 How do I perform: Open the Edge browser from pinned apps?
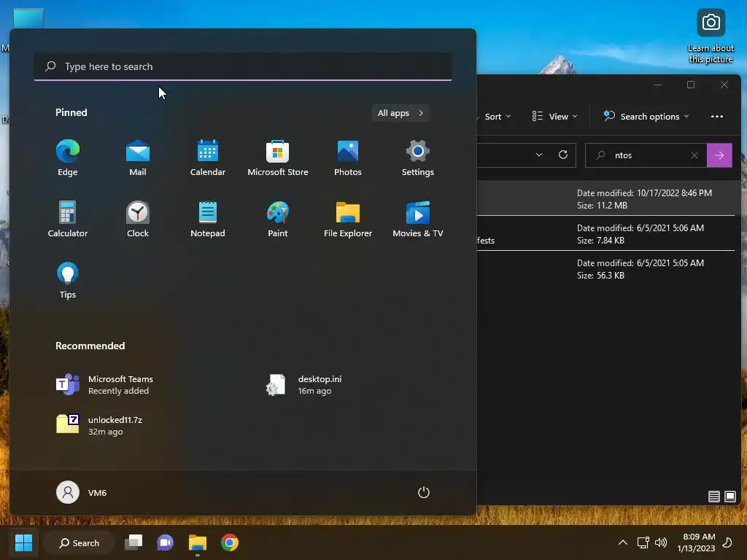click(x=68, y=158)
